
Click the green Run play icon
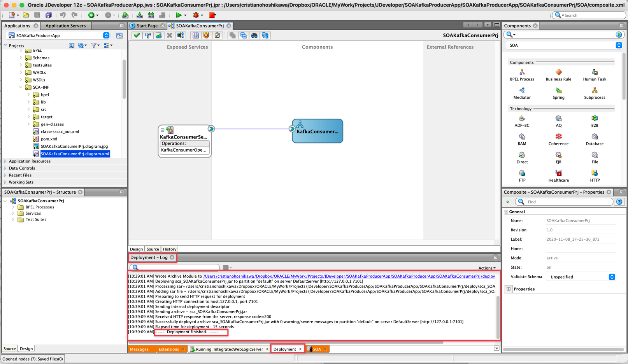[x=179, y=15]
